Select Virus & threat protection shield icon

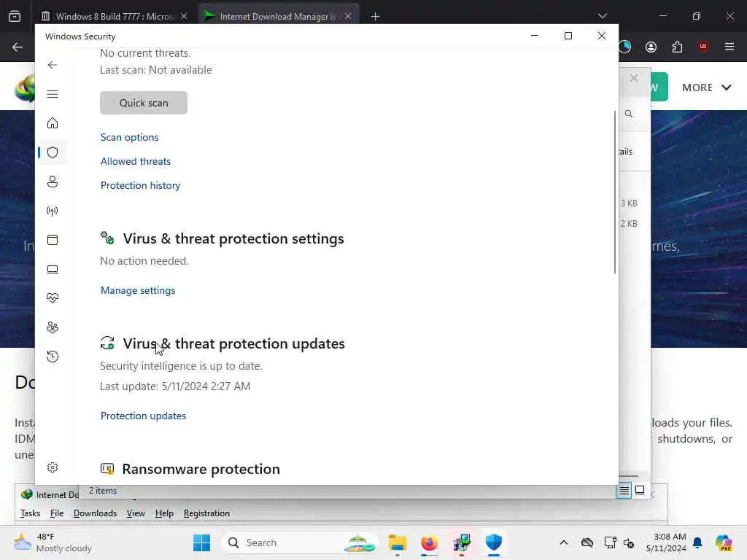(53, 152)
